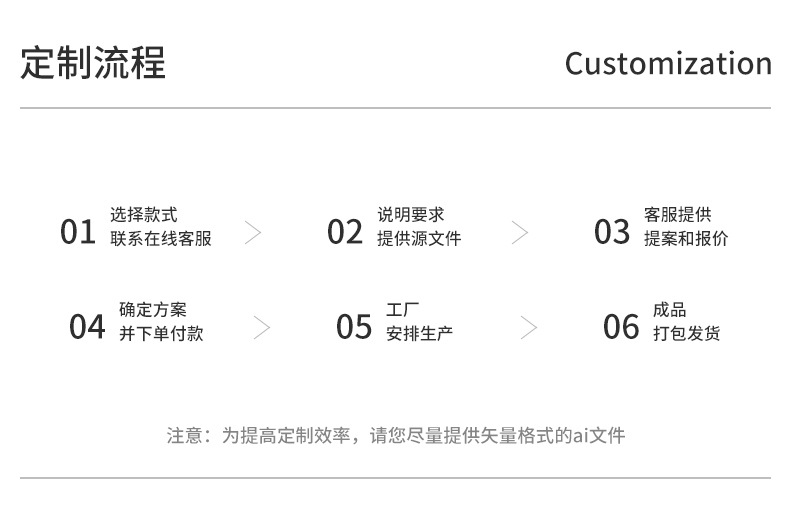Click the arrow after step 01
The height and width of the screenshot is (508, 790).
[x=253, y=232]
